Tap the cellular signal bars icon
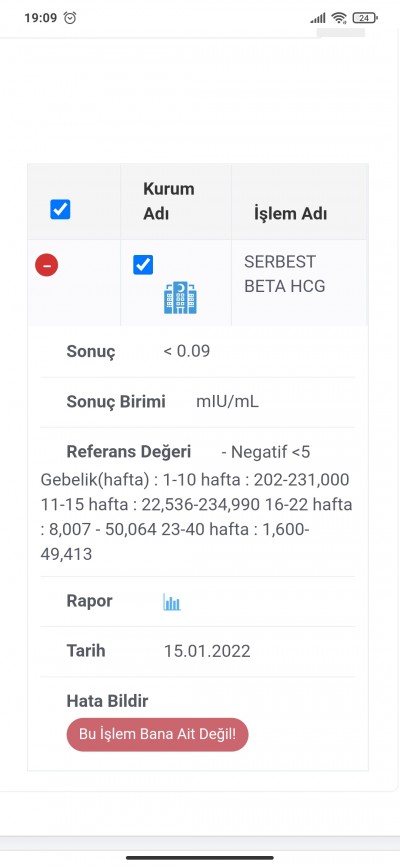This screenshot has width=400, height=866. pos(318,18)
